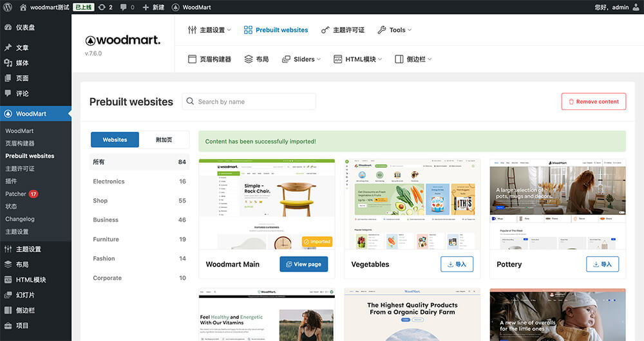Open Vegetables demo thumbnail
Screen dimensions: 644x341
[412, 204]
